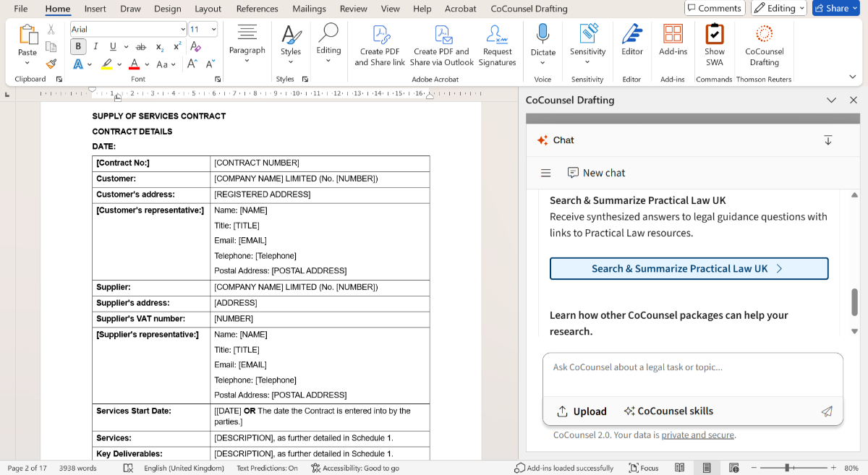Toggle italic formatting
868x475 pixels.
coord(95,46)
